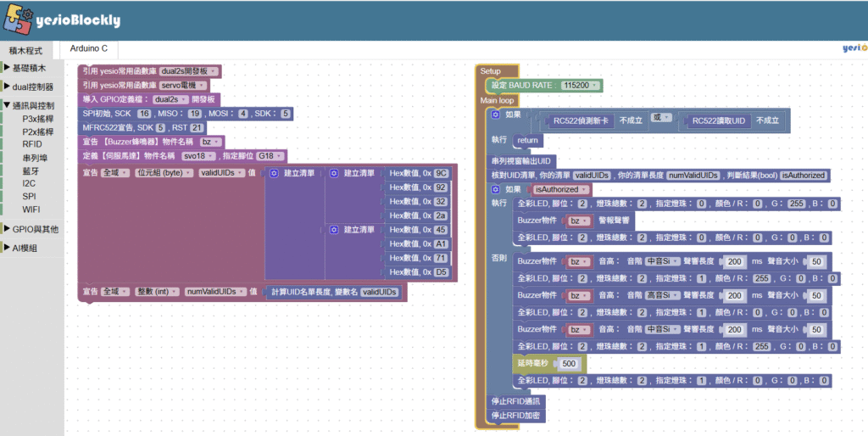Open bz dropdown on 警報聲響 block
This screenshot has width=868, height=436.
point(578,221)
